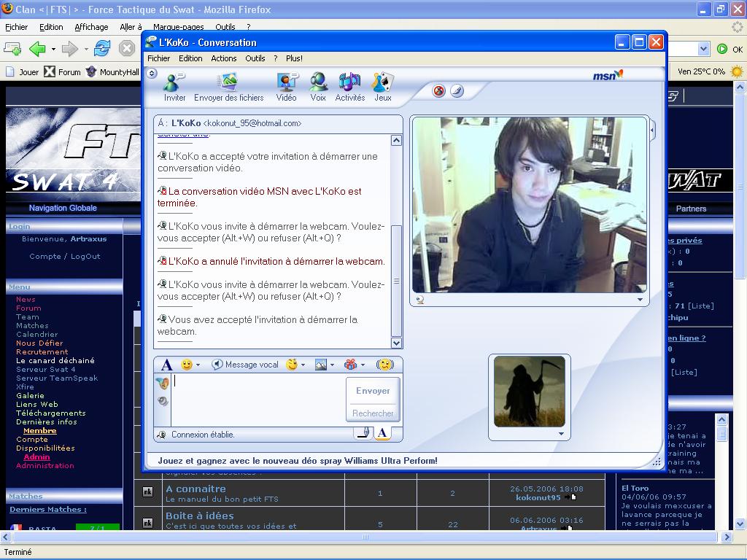Click the Envoyer send button
Screen dimensions: 747x560
(373, 391)
